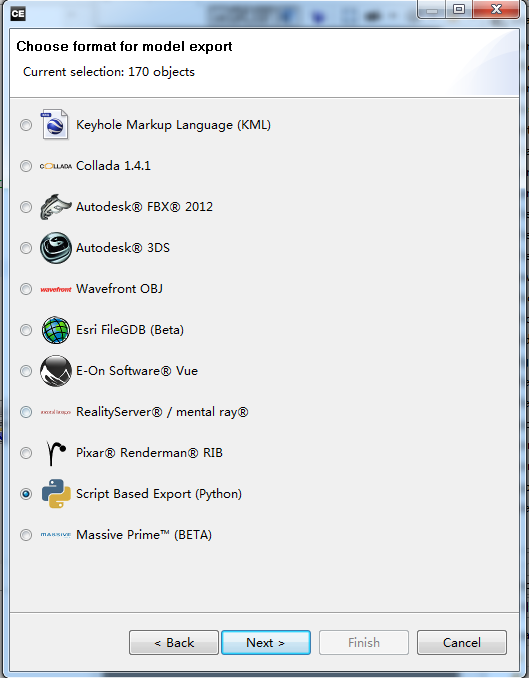This screenshot has height=678, width=529.
Task: Click the selected Script Based Export radio button
Action: tap(26, 494)
